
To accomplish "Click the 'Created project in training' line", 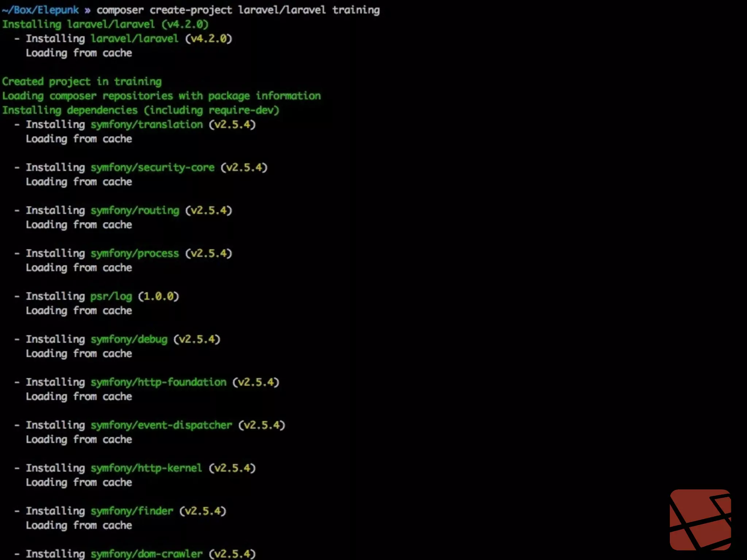I will click(82, 82).
